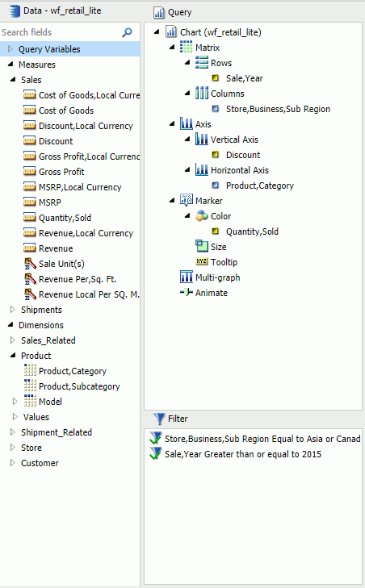
Task: Click the Color balls icon
Action: (202, 215)
